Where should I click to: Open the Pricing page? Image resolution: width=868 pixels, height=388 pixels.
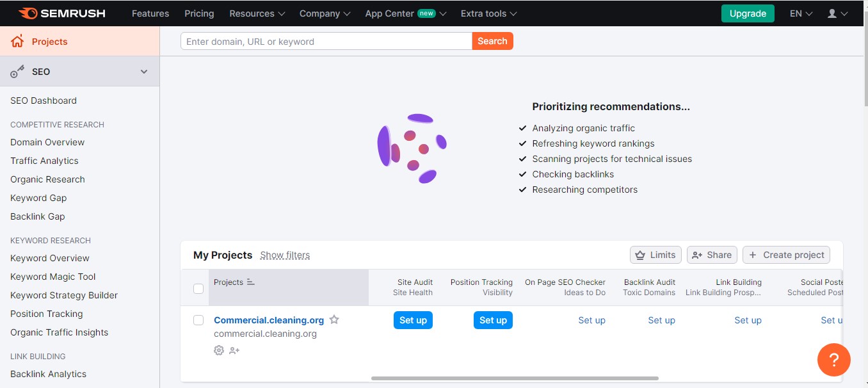click(x=199, y=13)
